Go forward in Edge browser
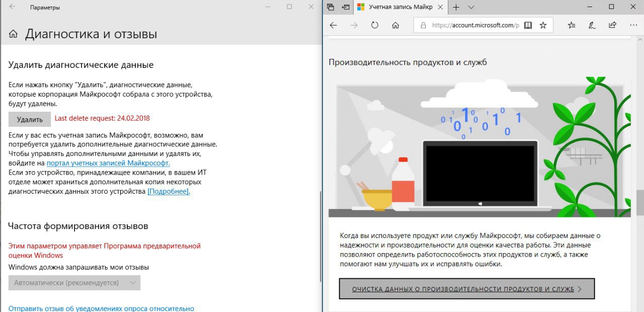 pos(354,25)
